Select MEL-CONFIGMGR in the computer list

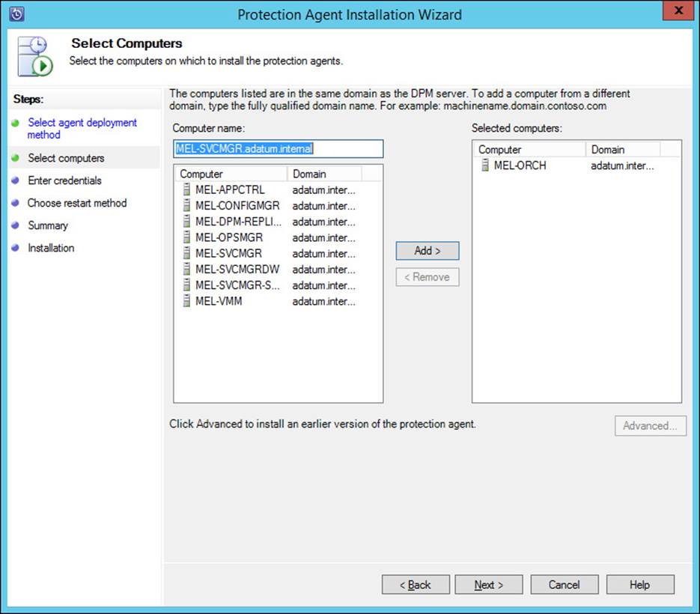237,206
